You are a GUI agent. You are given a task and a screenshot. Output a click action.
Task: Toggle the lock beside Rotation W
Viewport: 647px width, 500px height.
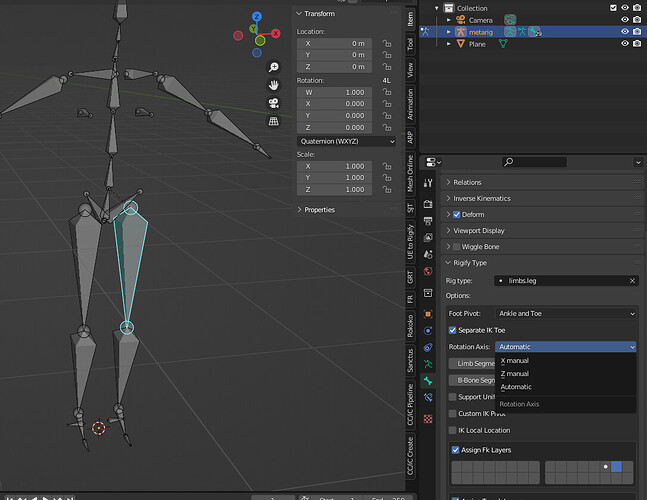(386, 92)
